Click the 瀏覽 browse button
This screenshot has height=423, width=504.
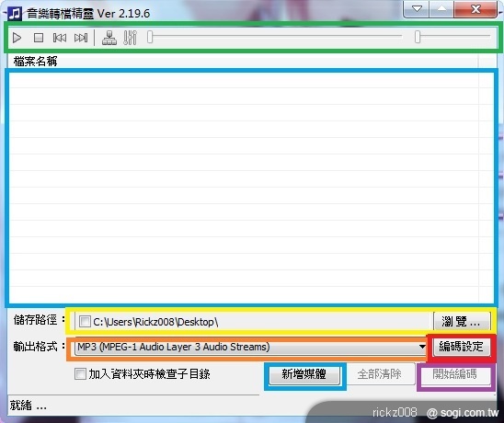pos(462,321)
